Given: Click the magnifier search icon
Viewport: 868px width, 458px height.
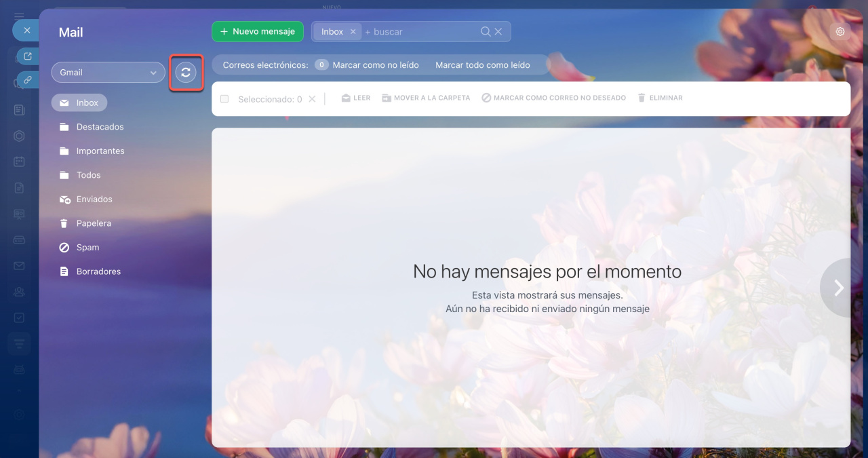Looking at the screenshot, I should [x=486, y=31].
